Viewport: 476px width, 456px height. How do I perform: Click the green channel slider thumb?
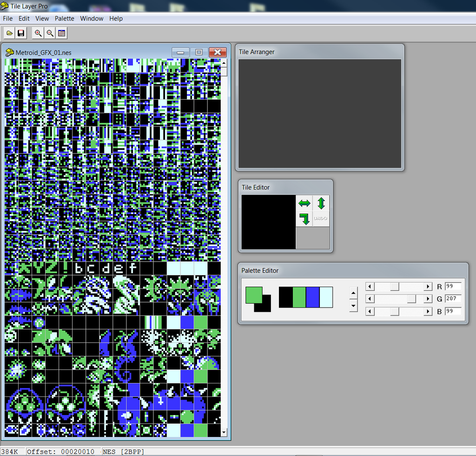pyautogui.click(x=411, y=299)
